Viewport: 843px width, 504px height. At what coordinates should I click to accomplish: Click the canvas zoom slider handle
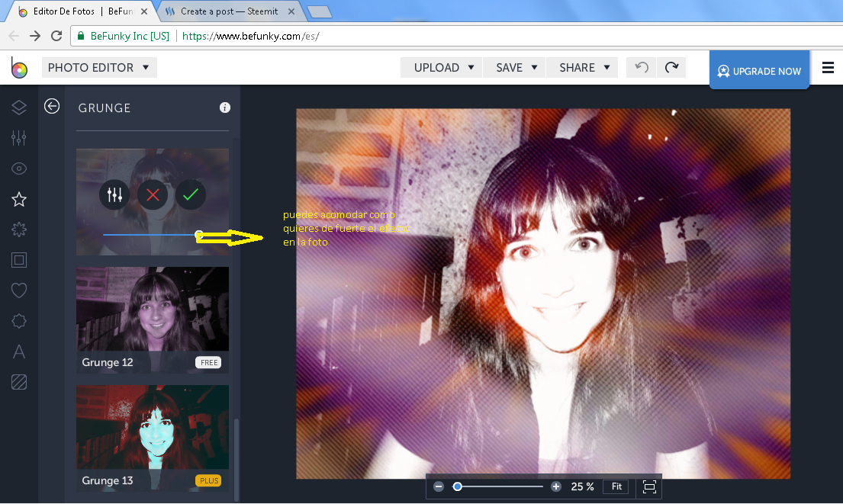pyautogui.click(x=458, y=486)
